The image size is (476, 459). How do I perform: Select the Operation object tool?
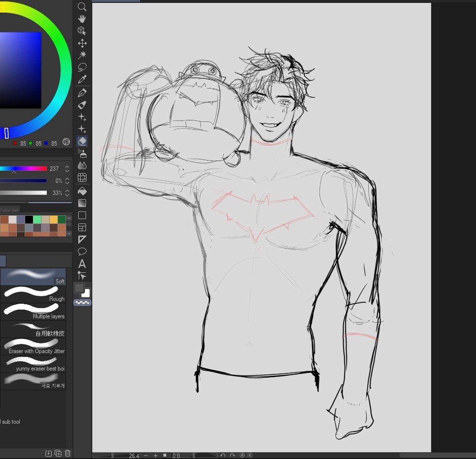point(82,30)
